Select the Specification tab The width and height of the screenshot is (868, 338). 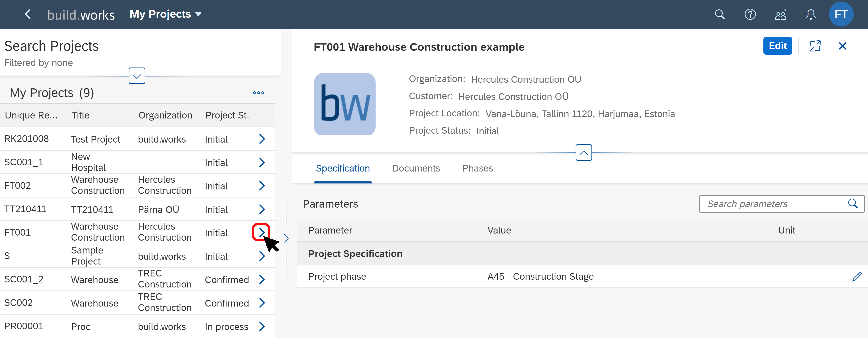343,168
